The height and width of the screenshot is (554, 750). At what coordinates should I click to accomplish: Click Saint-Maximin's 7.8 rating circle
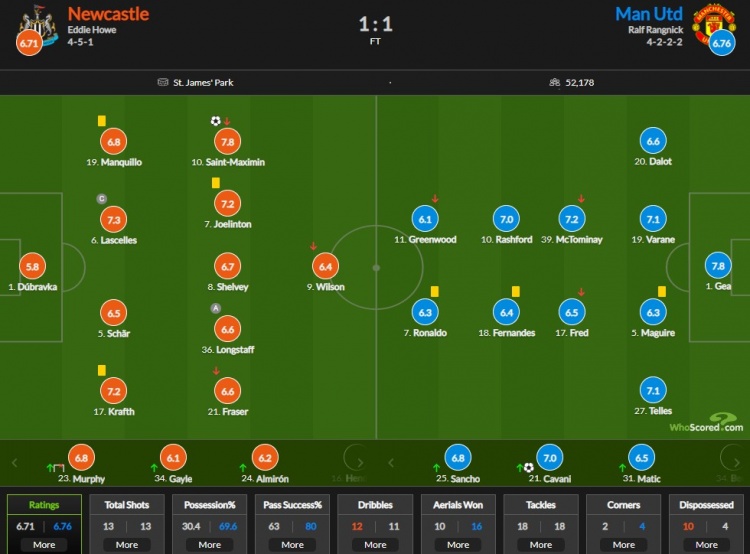pos(228,142)
